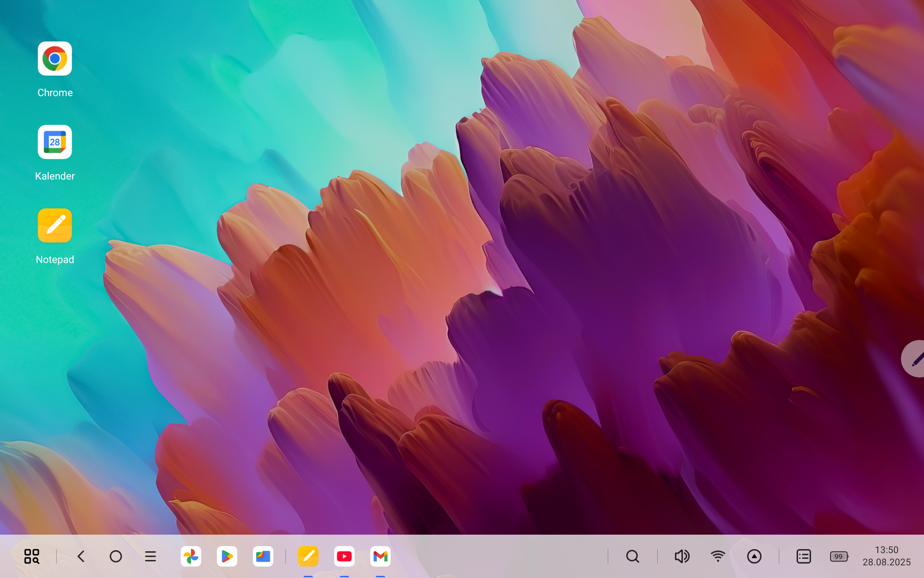Open the floating pen shortcut at the right edge

[x=914, y=359]
